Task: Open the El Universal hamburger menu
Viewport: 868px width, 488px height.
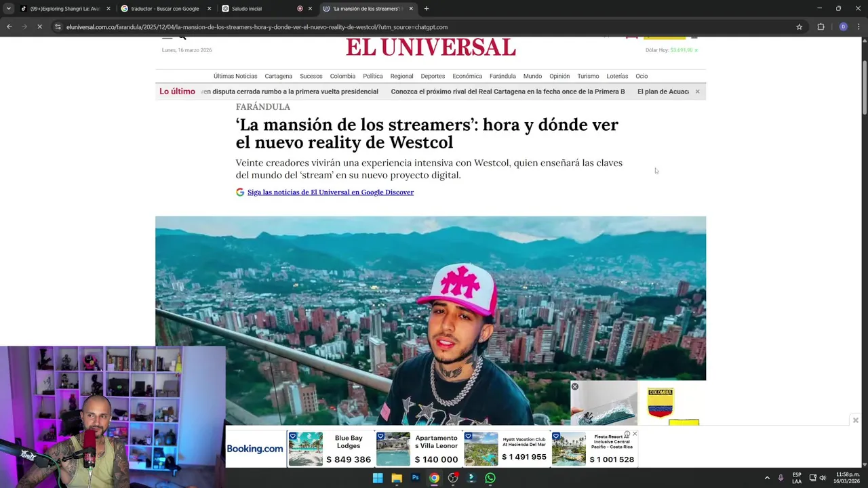Action: (x=167, y=38)
